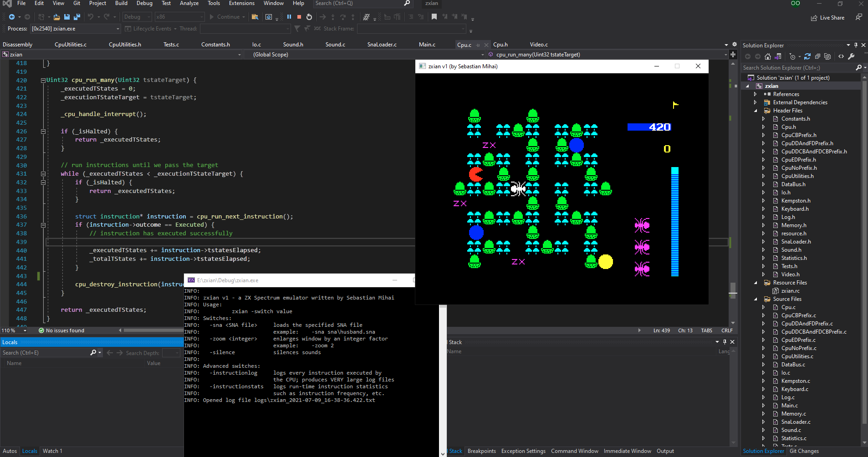868x457 pixels.
Task: Click Home icon in Solution Explorer toolbar
Action: 768,56
